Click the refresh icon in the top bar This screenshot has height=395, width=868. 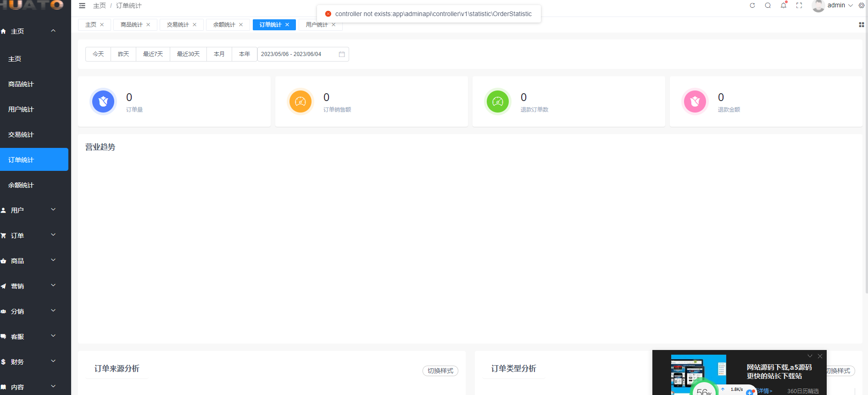(x=752, y=6)
